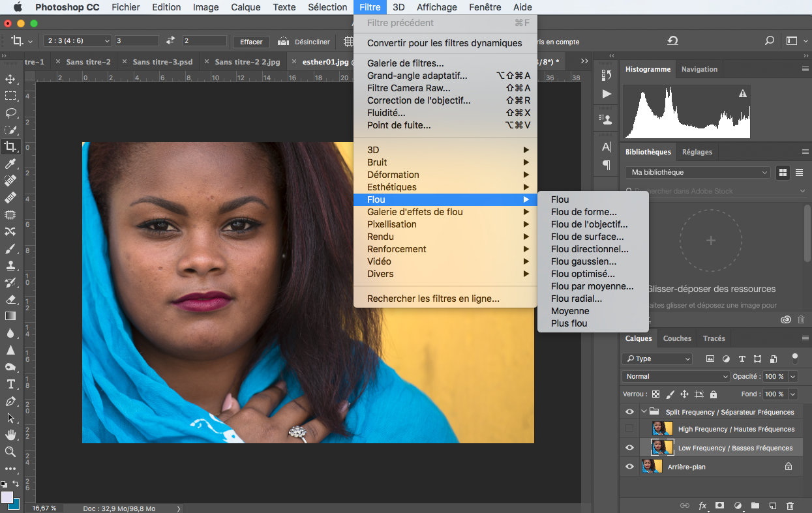The height and width of the screenshot is (513, 812).
Task: Collapse the Split Frequency group
Action: coord(644,411)
